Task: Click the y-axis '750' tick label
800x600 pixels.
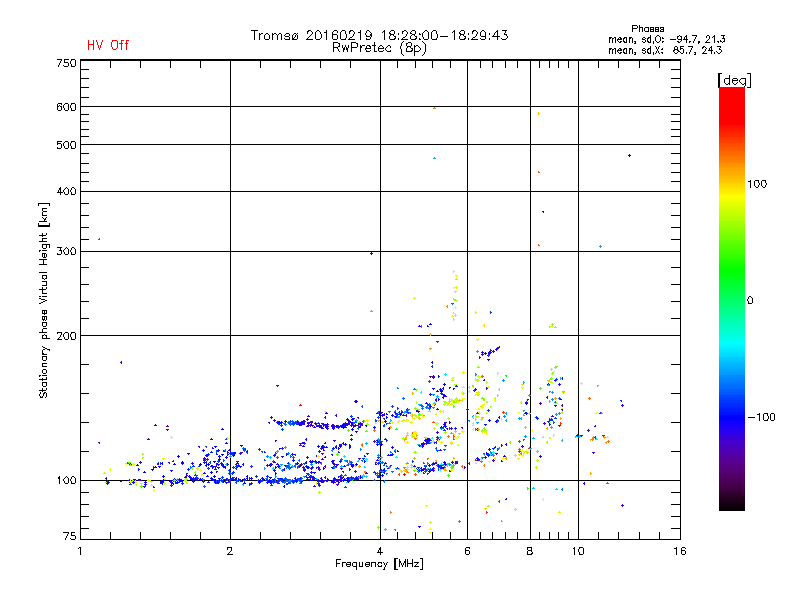Action: 66,63
